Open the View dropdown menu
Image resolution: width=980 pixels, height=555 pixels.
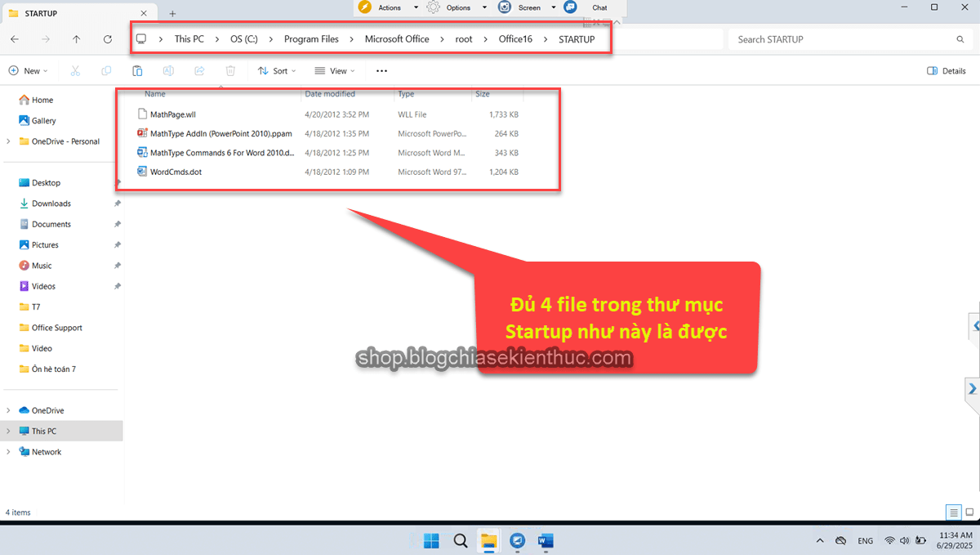335,71
